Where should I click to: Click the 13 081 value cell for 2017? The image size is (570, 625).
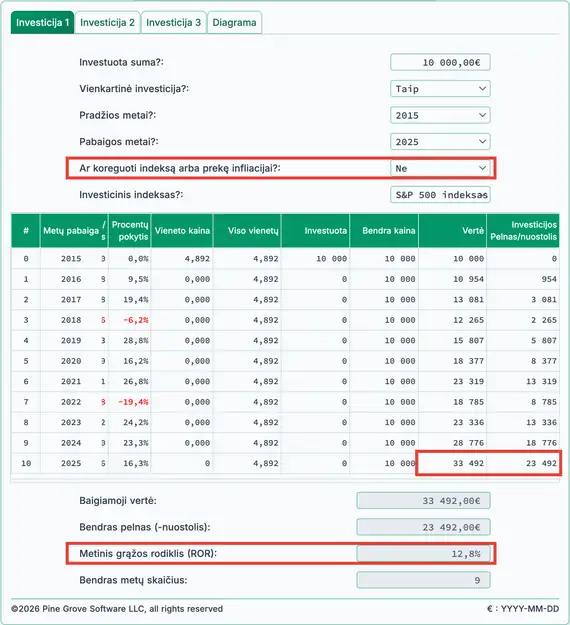453,299
